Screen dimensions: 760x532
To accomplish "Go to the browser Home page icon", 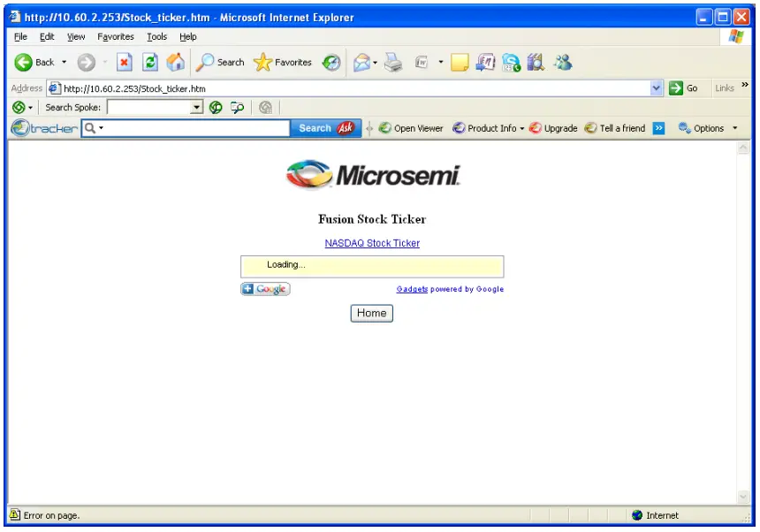I will tap(176, 63).
